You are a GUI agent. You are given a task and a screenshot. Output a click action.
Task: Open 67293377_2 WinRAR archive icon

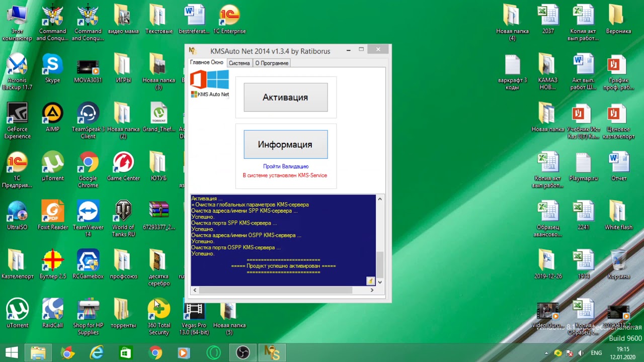[x=158, y=216]
